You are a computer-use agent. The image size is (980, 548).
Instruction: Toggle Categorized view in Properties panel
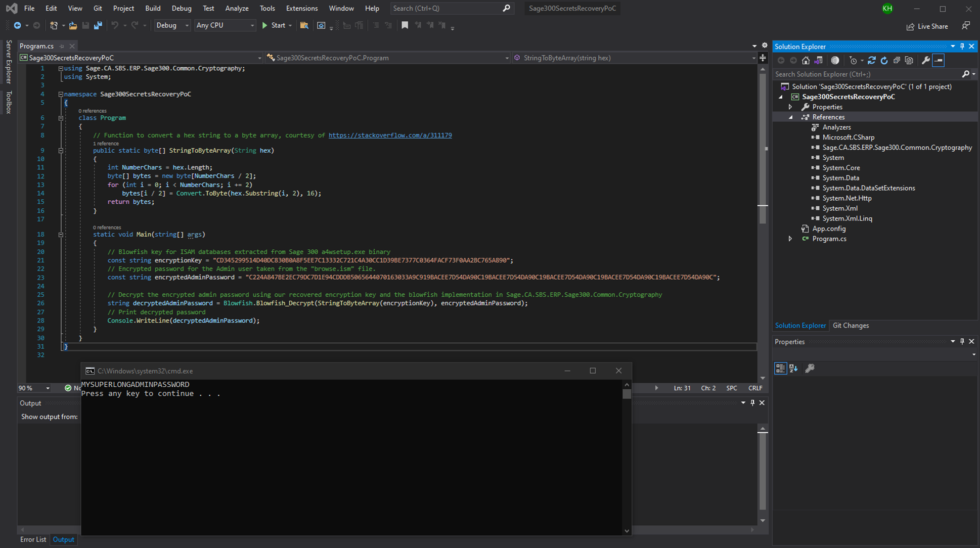coord(780,369)
